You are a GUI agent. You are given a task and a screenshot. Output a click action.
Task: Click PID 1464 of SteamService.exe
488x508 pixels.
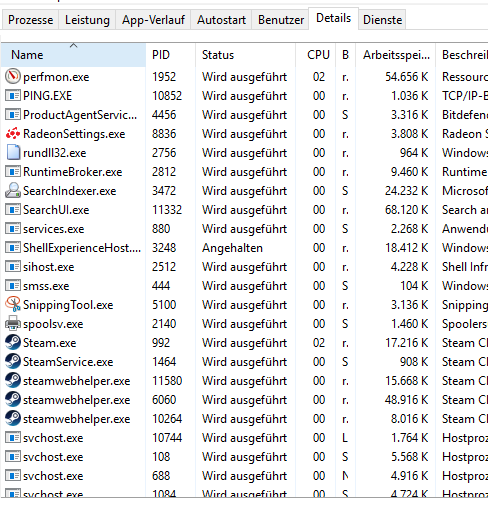click(x=164, y=362)
